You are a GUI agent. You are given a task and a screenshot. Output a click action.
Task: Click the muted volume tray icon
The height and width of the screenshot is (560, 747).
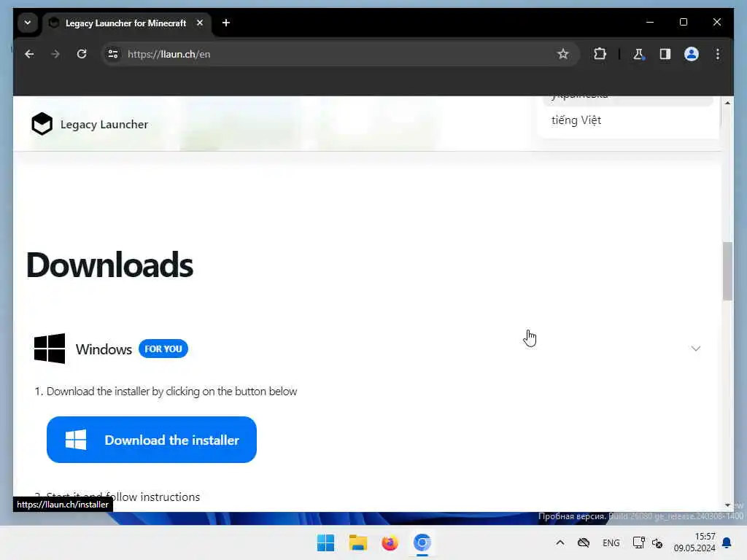point(657,543)
